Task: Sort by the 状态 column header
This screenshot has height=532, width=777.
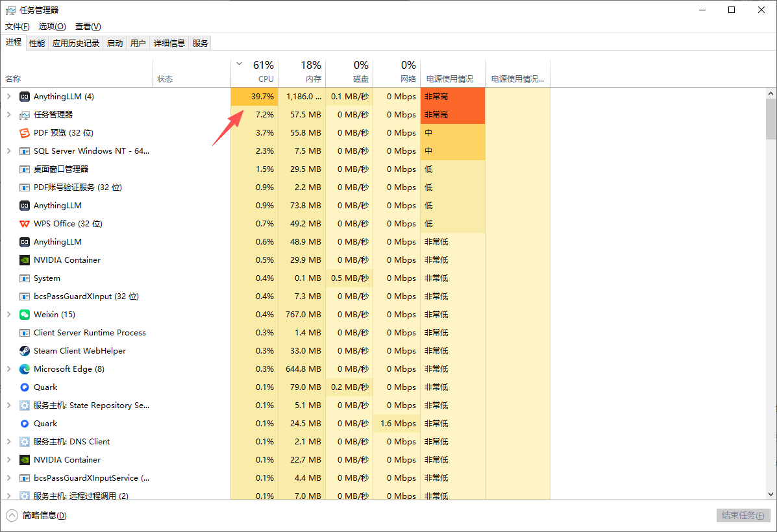Action: coord(191,73)
